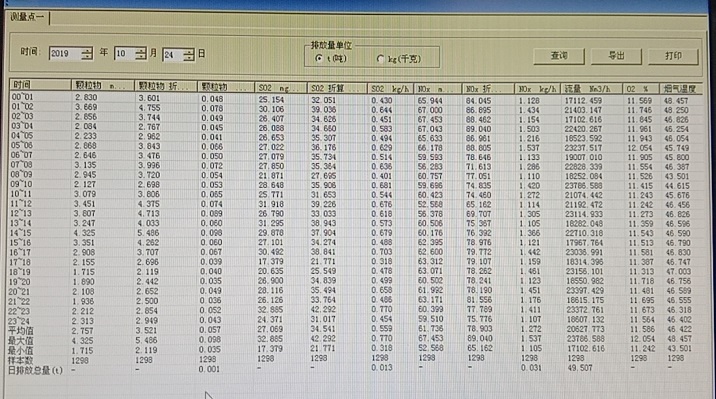Switch to the 测量点一 tab

coord(27,17)
